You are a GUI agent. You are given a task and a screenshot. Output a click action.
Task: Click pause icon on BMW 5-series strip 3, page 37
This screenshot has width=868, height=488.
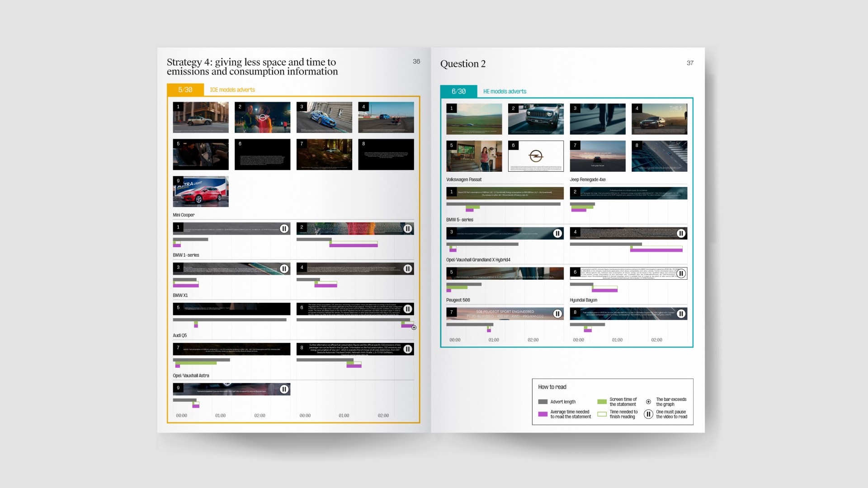click(557, 233)
